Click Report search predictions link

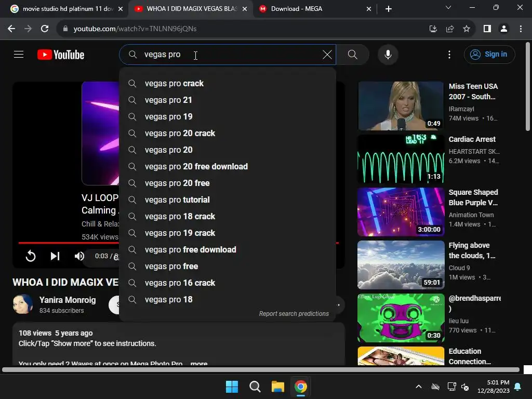tap(294, 313)
